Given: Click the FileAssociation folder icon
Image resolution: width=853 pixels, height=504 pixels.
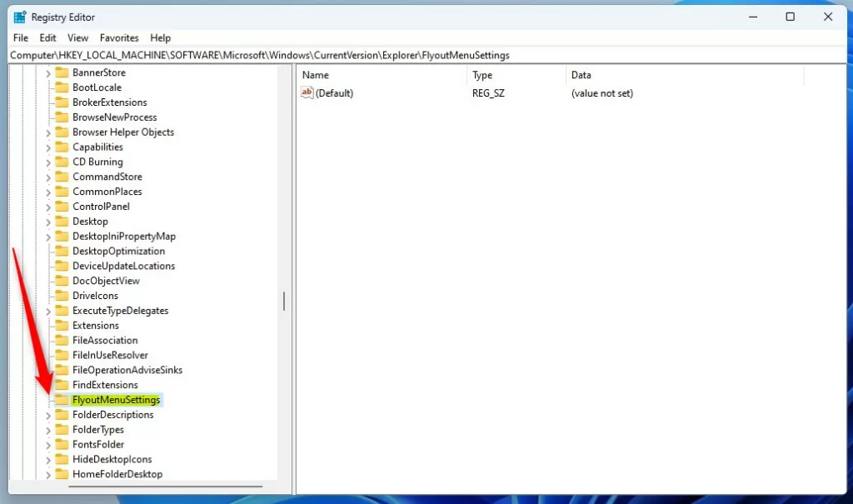Looking at the screenshot, I should [x=62, y=340].
